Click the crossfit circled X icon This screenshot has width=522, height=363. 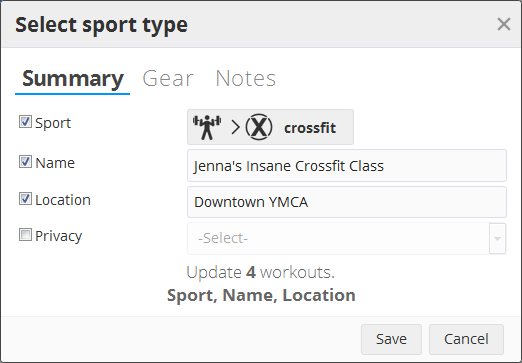click(259, 127)
